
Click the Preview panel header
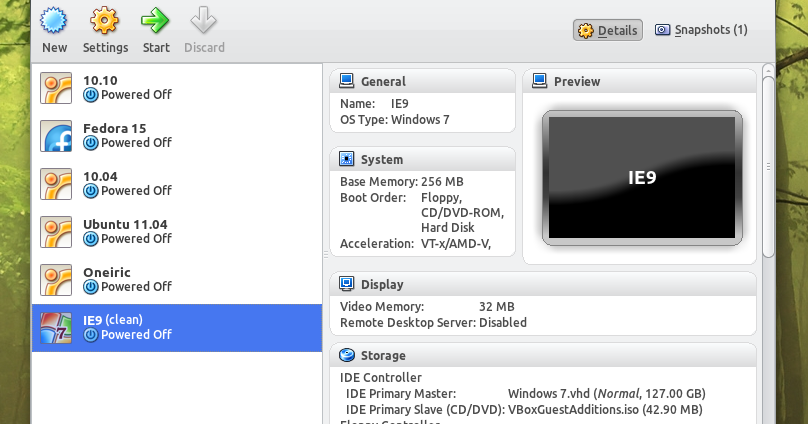click(x=639, y=81)
